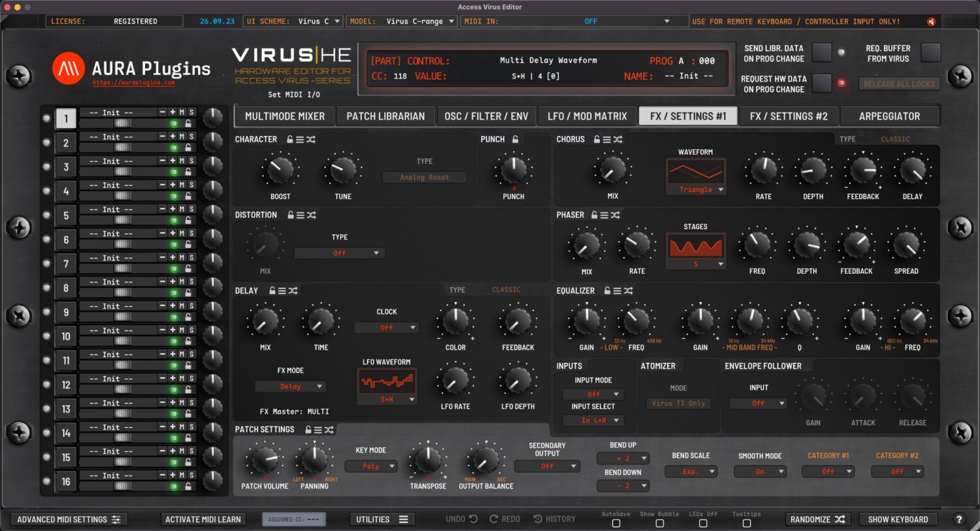This screenshot has height=531, width=980.
Task: Toggle the Character section lock icon
Action: coord(291,139)
